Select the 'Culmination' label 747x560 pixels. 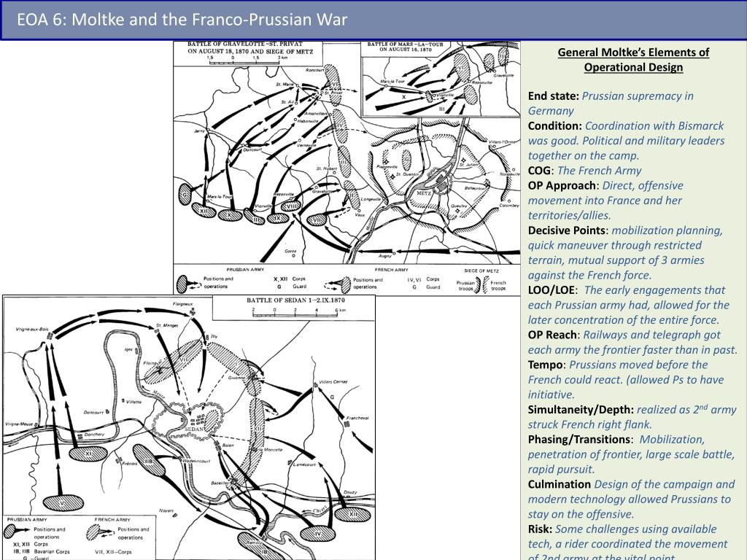click(x=560, y=484)
